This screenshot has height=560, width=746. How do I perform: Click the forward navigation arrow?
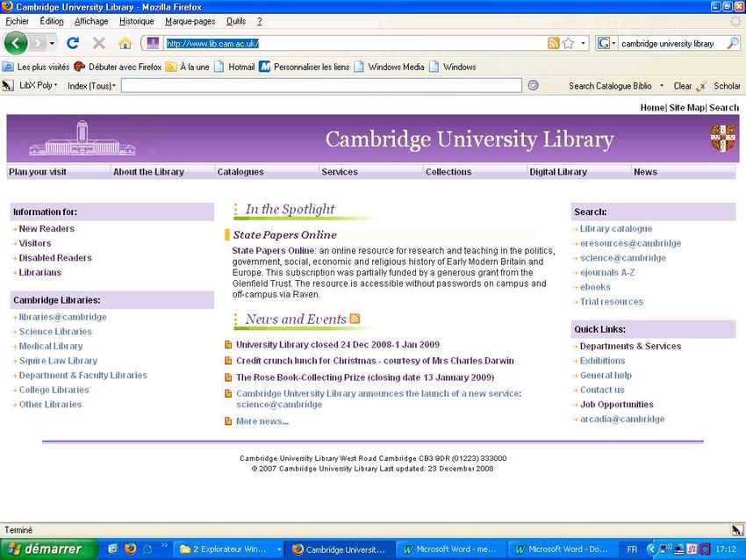tap(37, 43)
